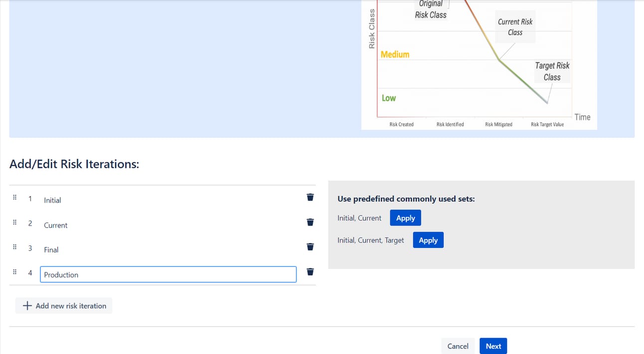Click the Current Risk Class chart label
The image size is (644, 354).
pyautogui.click(x=515, y=27)
